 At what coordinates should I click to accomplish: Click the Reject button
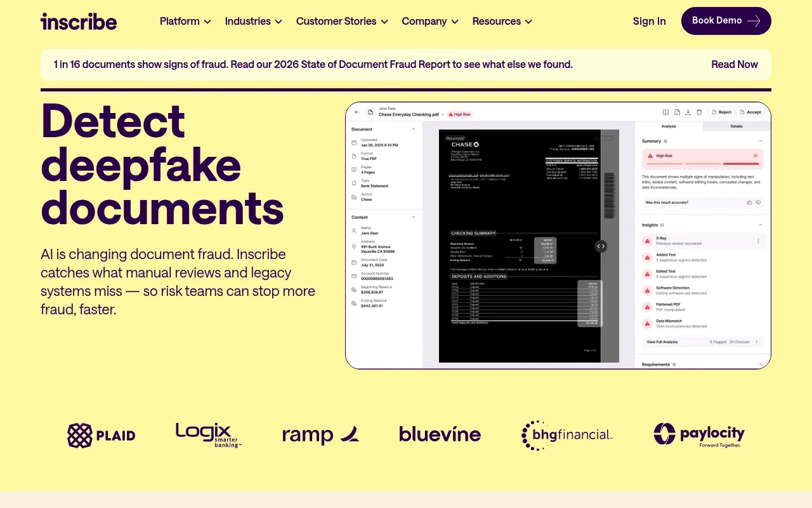[x=722, y=112]
